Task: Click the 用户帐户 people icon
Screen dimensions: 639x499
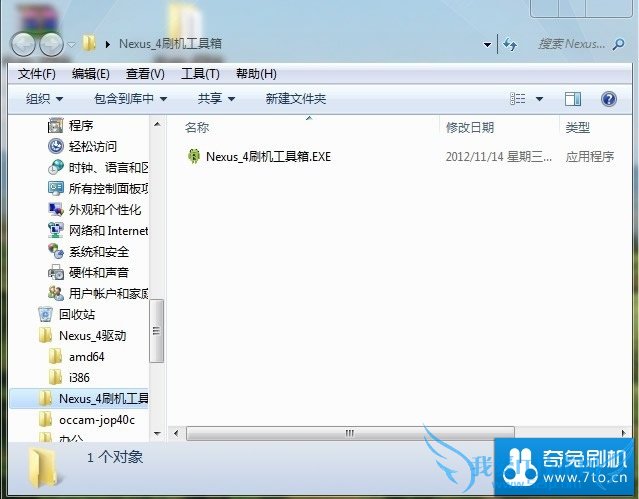Action: coord(55,293)
